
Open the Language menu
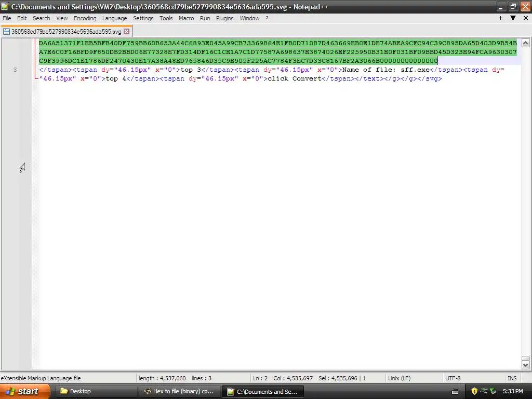115,18
